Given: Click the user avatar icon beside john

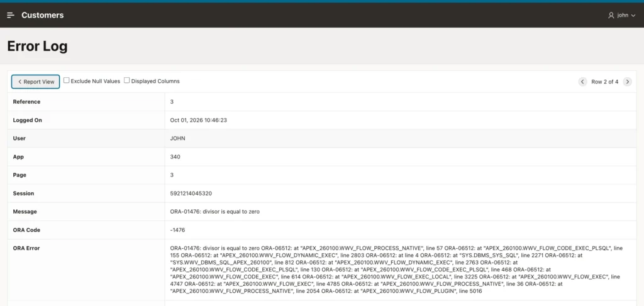Looking at the screenshot, I should coord(611,15).
